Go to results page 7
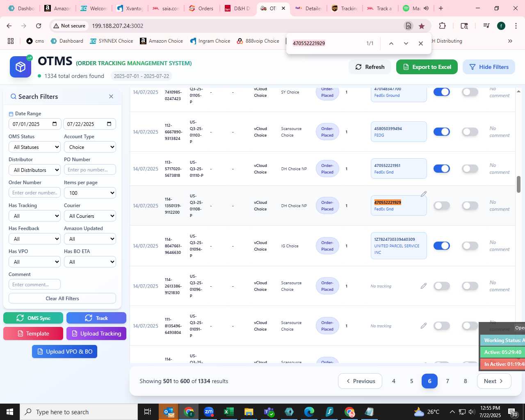The image size is (525, 420). pos(447,381)
